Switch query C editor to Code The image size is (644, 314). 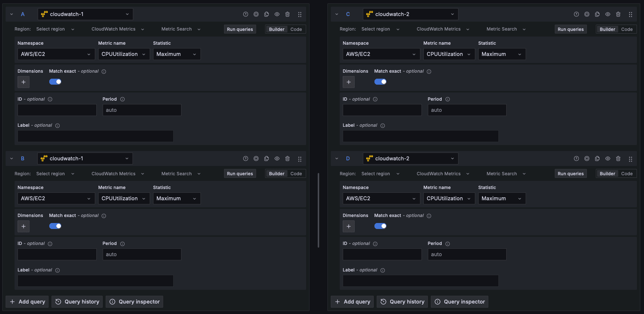pyautogui.click(x=627, y=29)
